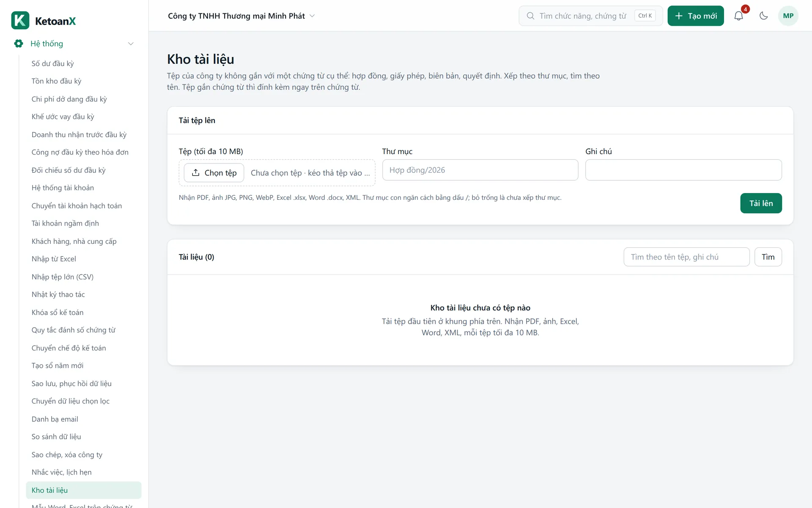Open Chuyển dữ liệu chọn lọc
The height and width of the screenshot is (508, 812).
coord(84,401)
